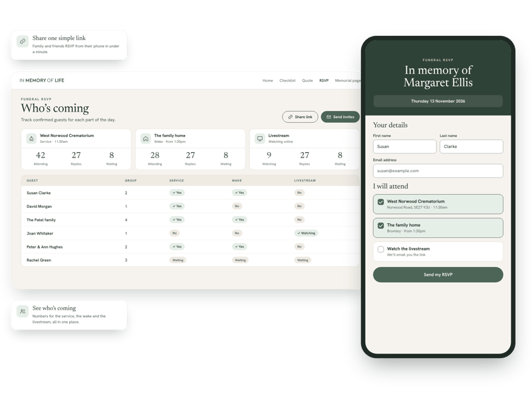
Task: Check the Watch the livestream checkbox
Action: coord(380,249)
